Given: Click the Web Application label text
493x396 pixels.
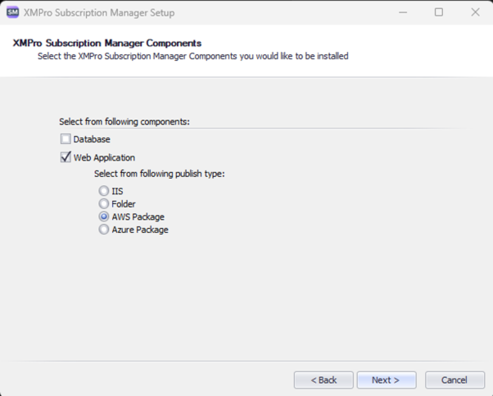Looking at the screenshot, I should (104, 157).
